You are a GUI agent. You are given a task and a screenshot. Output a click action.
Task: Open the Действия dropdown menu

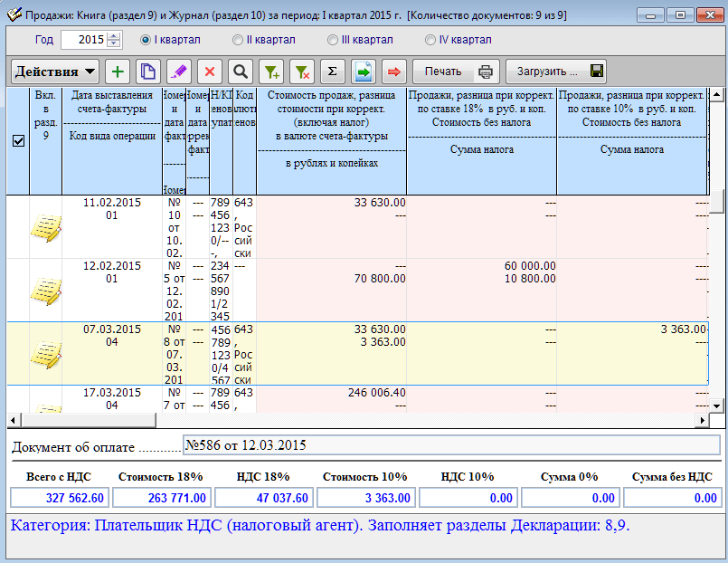coord(55,72)
